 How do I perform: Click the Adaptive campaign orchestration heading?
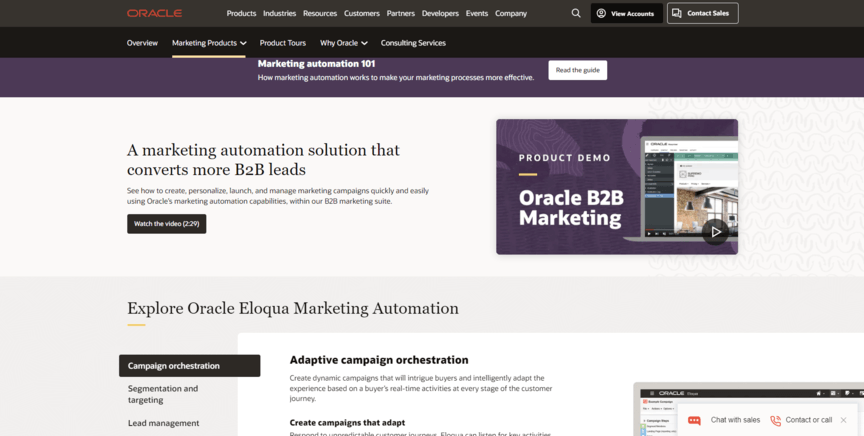pos(379,360)
